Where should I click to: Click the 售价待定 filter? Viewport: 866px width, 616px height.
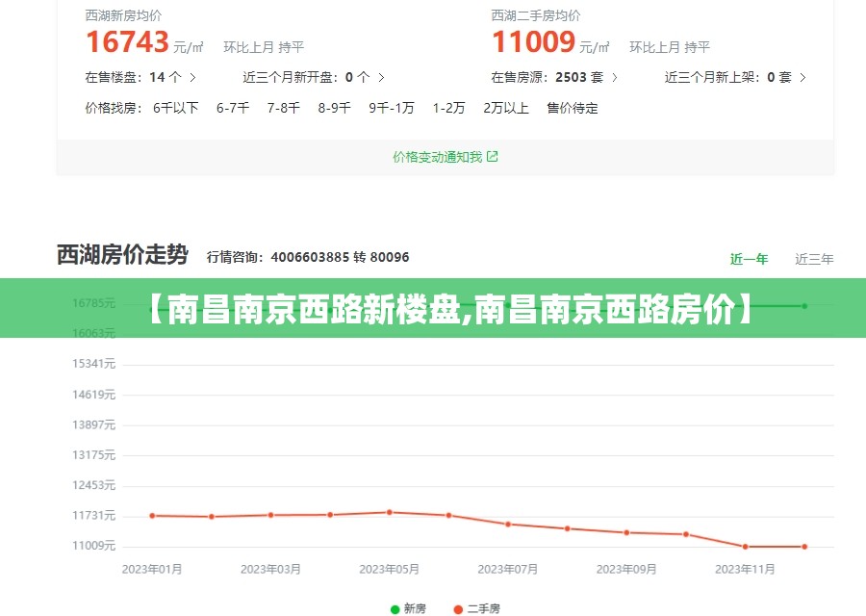(572, 108)
